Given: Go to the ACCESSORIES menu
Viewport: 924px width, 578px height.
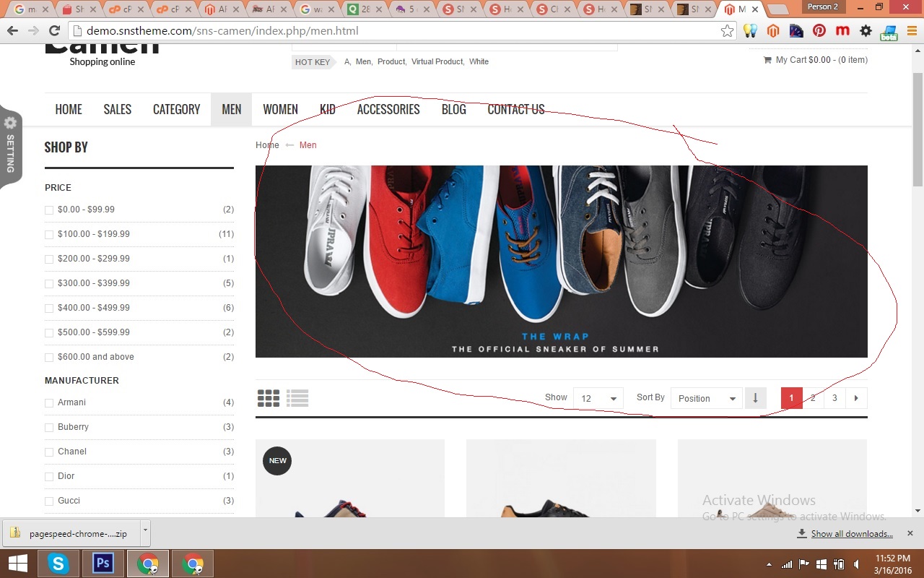Looking at the screenshot, I should point(388,109).
